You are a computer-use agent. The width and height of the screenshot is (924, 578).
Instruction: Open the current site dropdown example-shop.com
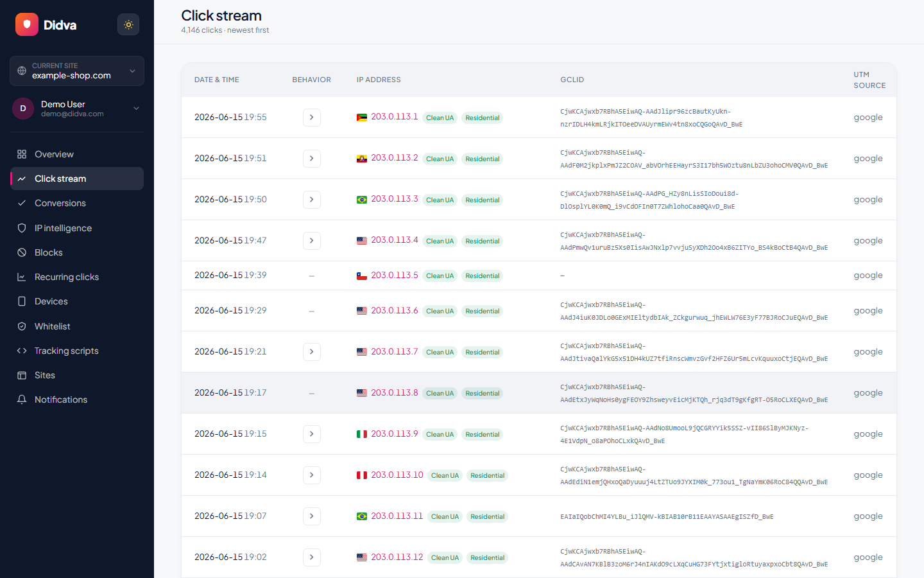click(x=77, y=71)
